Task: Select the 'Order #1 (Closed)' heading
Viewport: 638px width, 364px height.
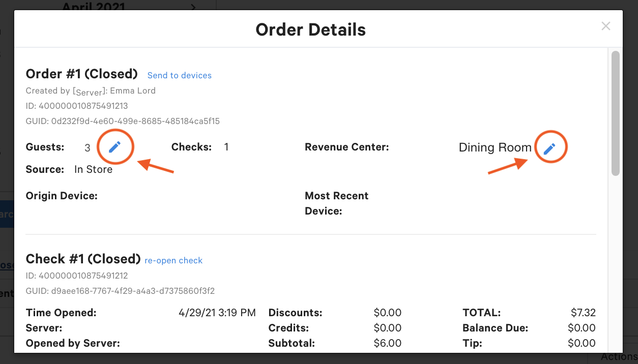Action: [81, 74]
